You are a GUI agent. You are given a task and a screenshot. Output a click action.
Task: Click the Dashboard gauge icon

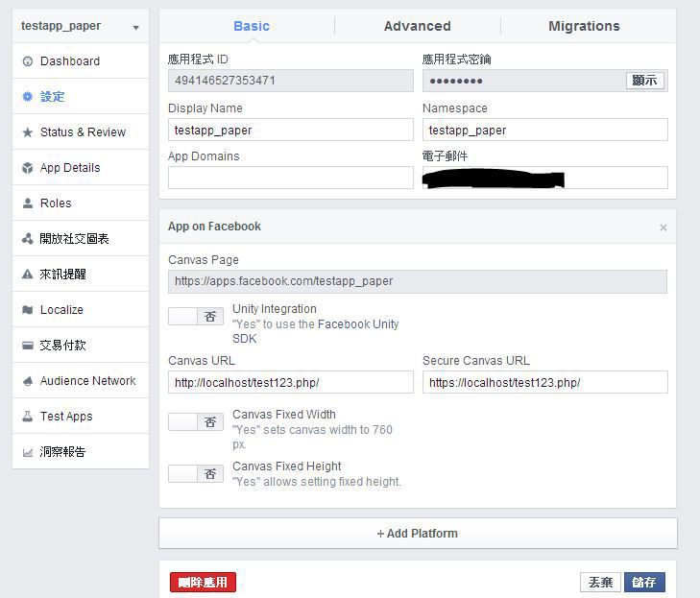click(x=28, y=61)
